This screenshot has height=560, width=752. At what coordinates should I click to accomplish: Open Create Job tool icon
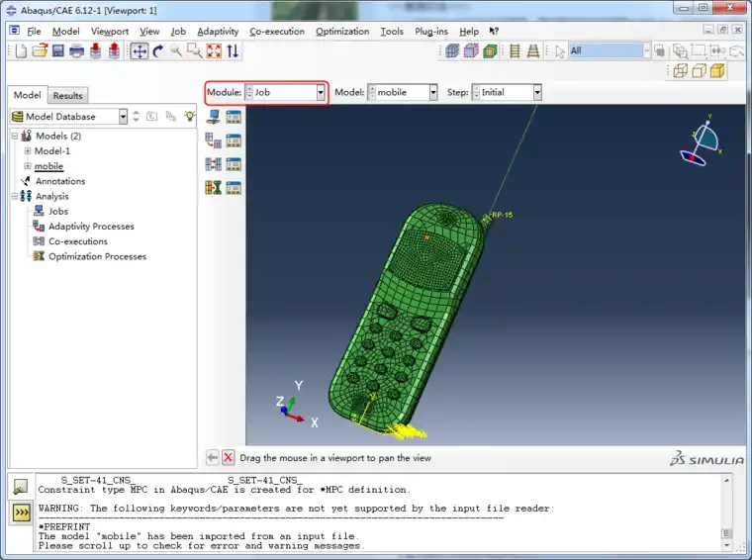tap(213, 117)
